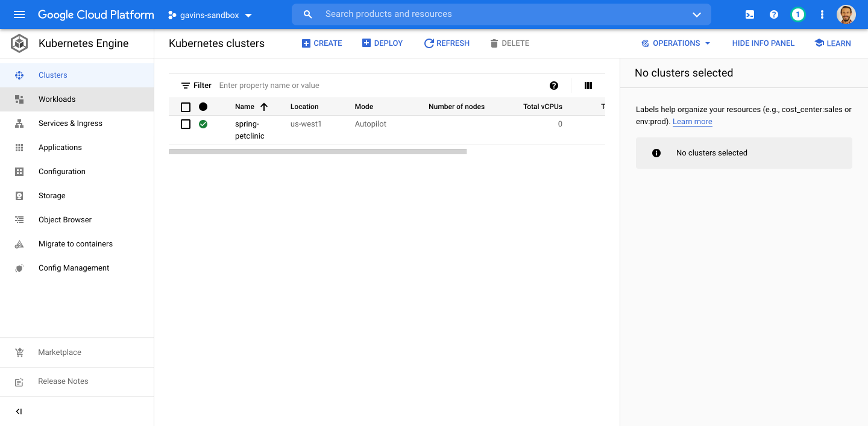Viewport: 868px width, 426px height.
Task: Open the Learn more labels link
Action: pos(692,121)
